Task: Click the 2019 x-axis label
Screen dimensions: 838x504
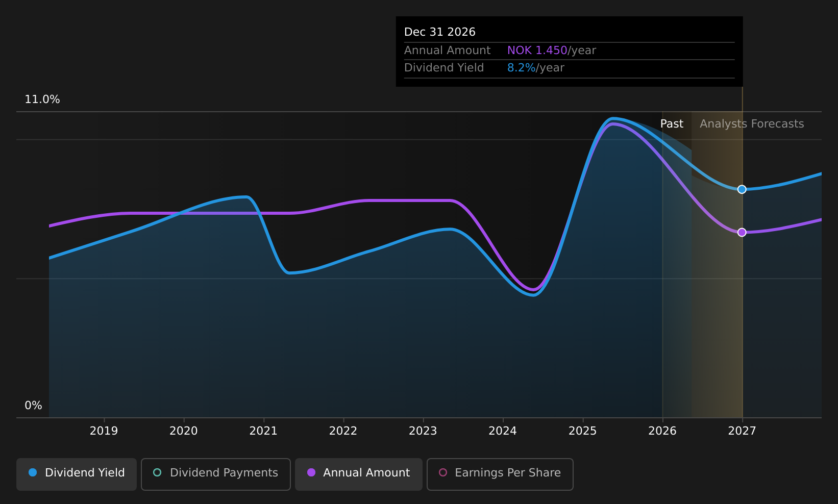Action: tap(104, 431)
